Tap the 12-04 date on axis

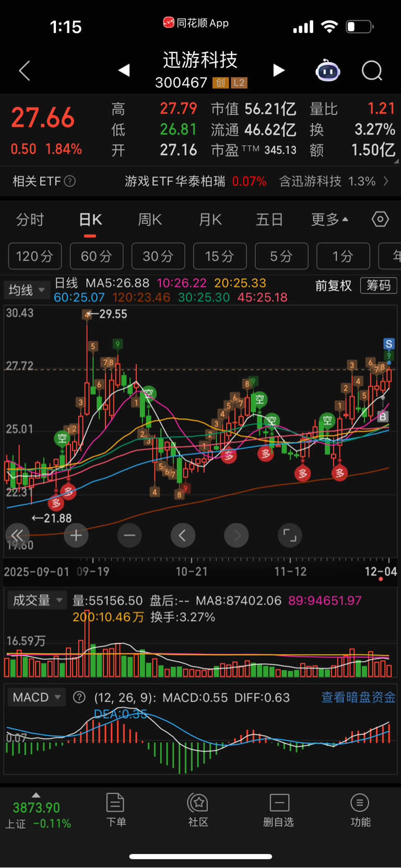pos(381,572)
